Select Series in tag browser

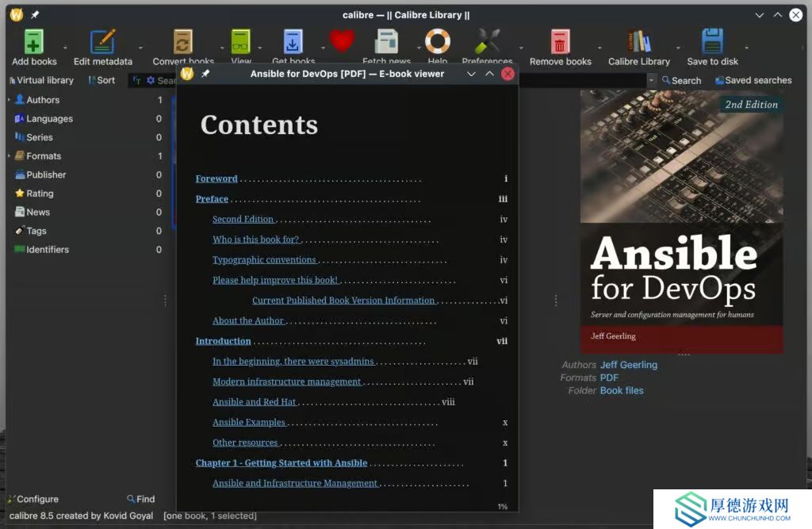[x=40, y=137]
